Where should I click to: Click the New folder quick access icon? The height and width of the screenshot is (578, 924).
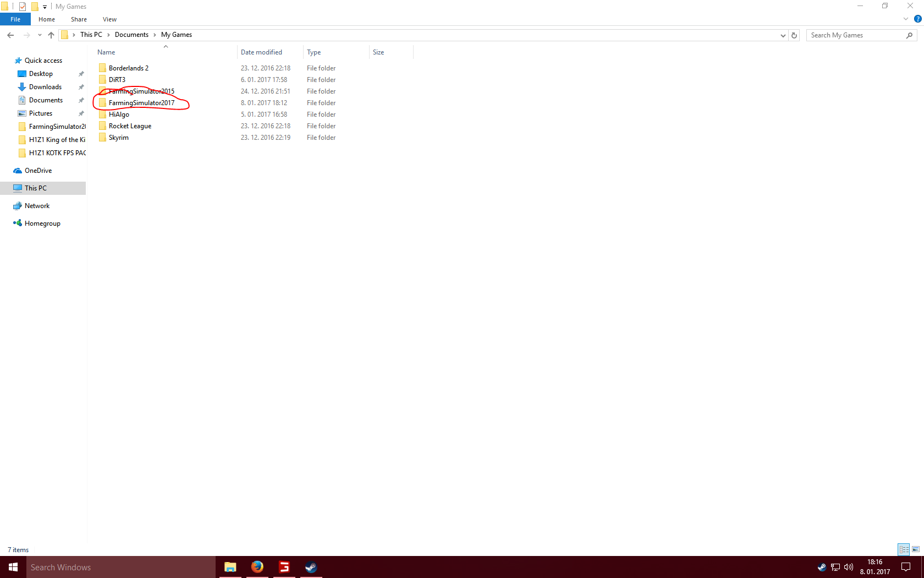pyautogui.click(x=35, y=7)
